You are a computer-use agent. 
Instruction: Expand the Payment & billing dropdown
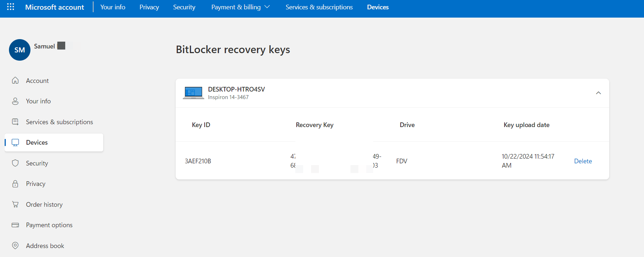tap(240, 7)
